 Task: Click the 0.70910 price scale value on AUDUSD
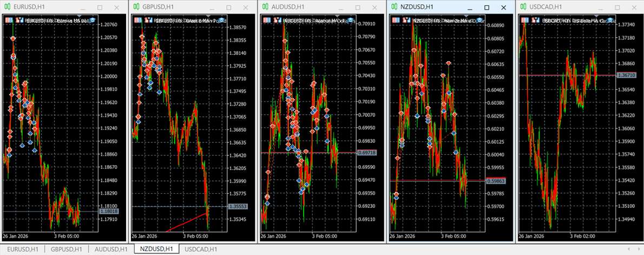coord(367,24)
